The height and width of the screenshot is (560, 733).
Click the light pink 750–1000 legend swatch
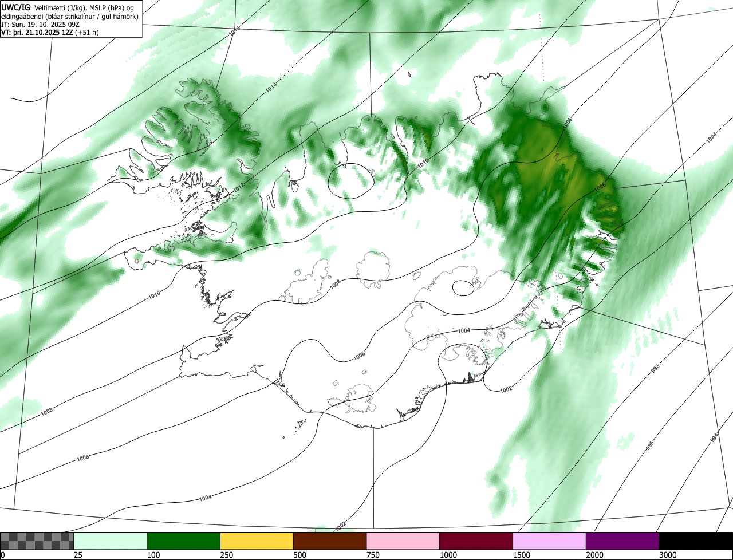click(403, 541)
